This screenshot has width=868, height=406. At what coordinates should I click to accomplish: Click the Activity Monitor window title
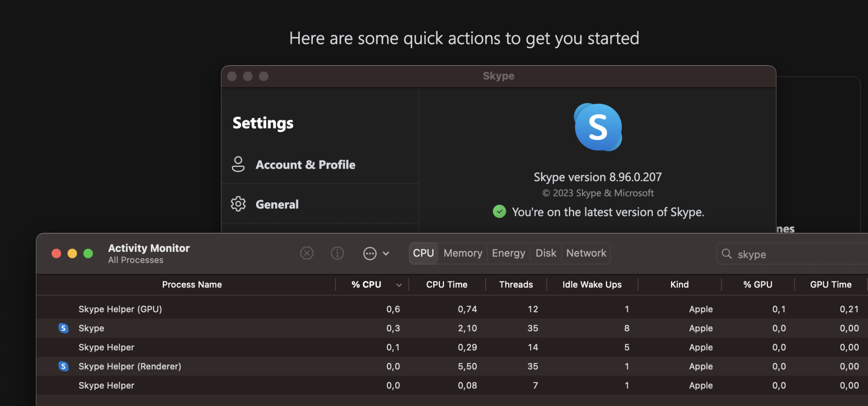pos(149,248)
